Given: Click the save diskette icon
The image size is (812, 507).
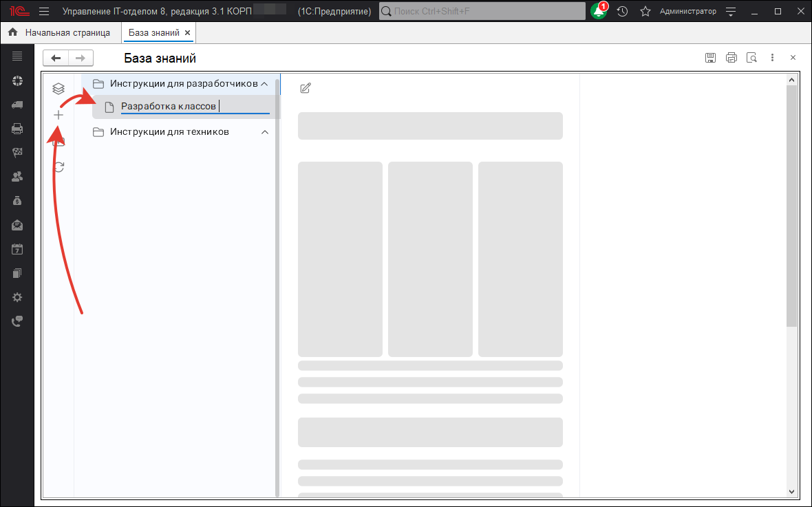Looking at the screenshot, I should [710, 58].
